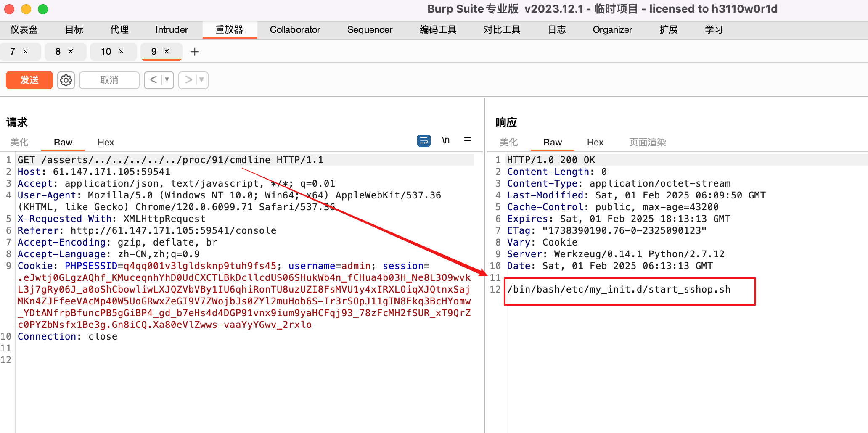
Task: Step forward to the next request
Action: [x=188, y=80]
